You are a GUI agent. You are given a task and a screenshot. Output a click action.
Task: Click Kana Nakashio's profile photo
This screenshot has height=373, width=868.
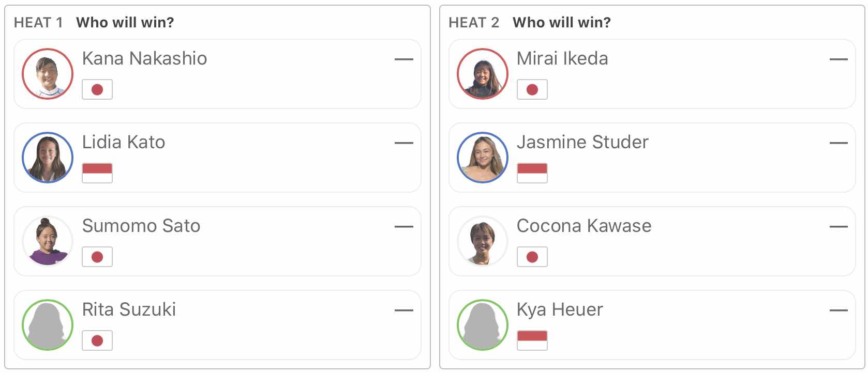pyautogui.click(x=48, y=74)
